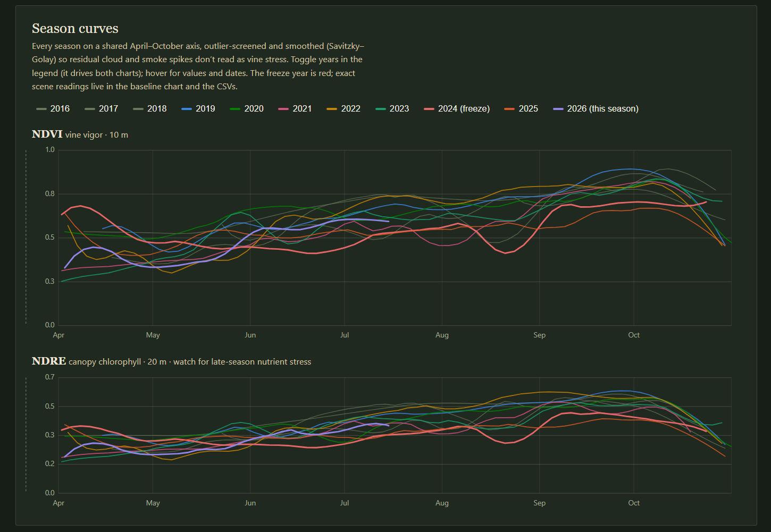This screenshot has height=532, width=771.
Task: Click the 2019 blue legend swatch
Action: tap(187, 109)
